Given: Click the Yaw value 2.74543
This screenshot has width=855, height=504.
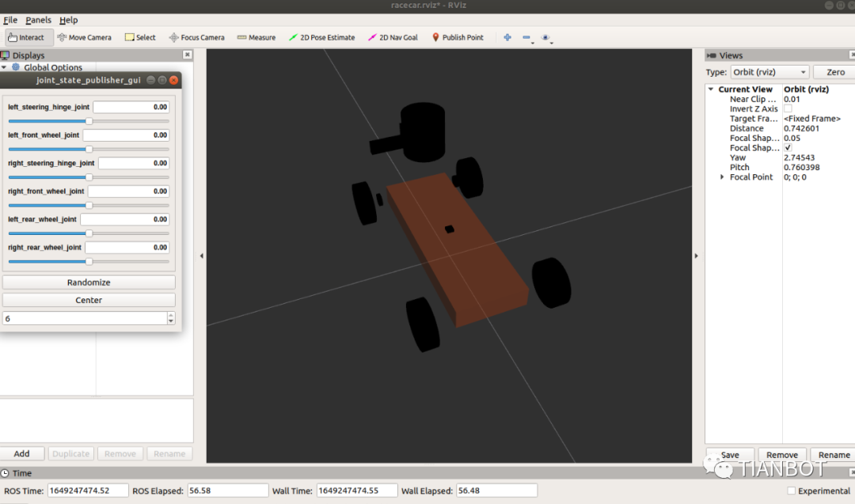Looking at the screenshot, I should tap(799, 157).
